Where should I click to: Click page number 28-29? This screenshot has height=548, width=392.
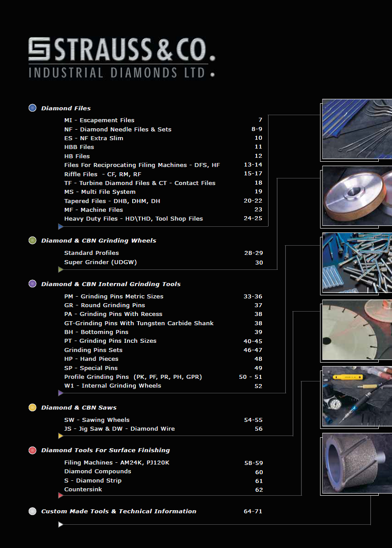(253, 253)
